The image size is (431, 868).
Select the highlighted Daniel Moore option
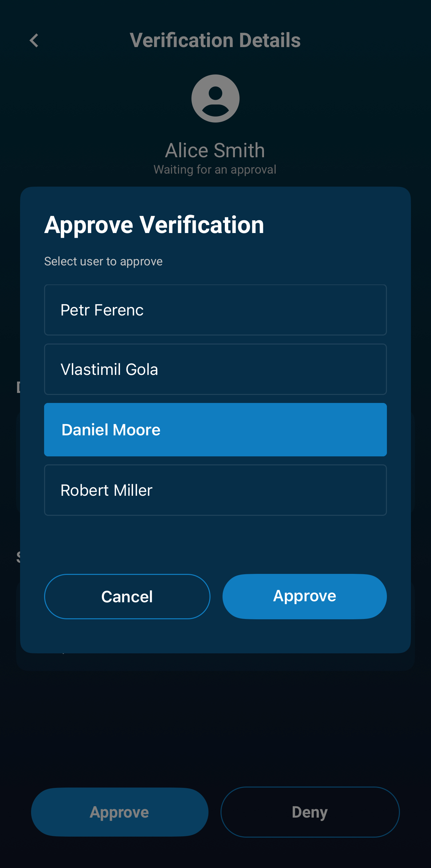[x=215, y=430]
